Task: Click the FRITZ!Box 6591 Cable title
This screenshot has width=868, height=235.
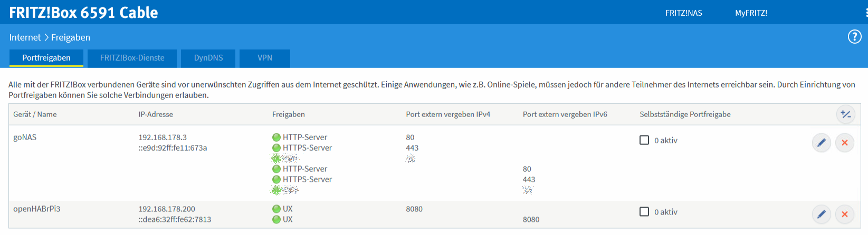Action: click(x=83, y=13)
